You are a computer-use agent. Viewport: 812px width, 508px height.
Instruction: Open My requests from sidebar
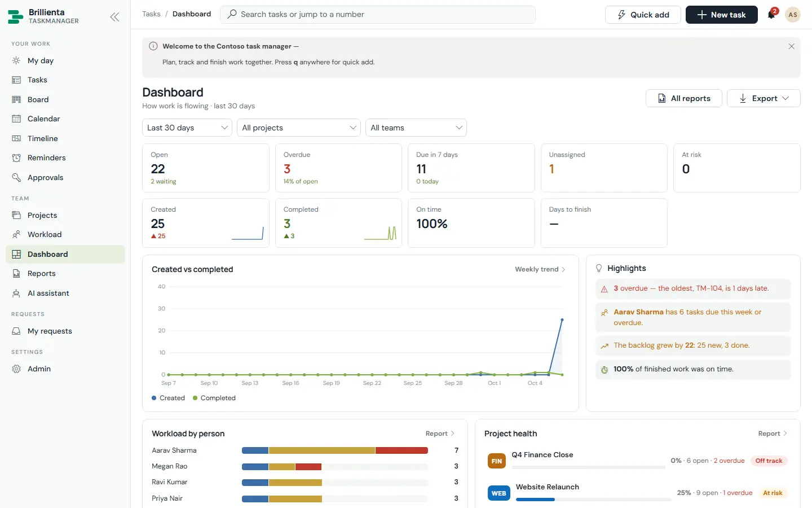65,331
